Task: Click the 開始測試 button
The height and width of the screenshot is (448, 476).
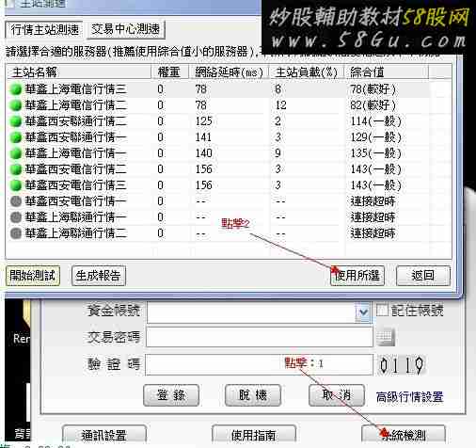Action: coord(33,276)
